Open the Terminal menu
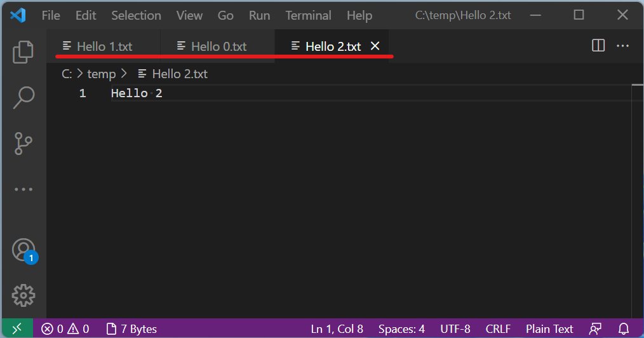Image resolution: width=644 pixels, height=338 pixels. (309, 16)
